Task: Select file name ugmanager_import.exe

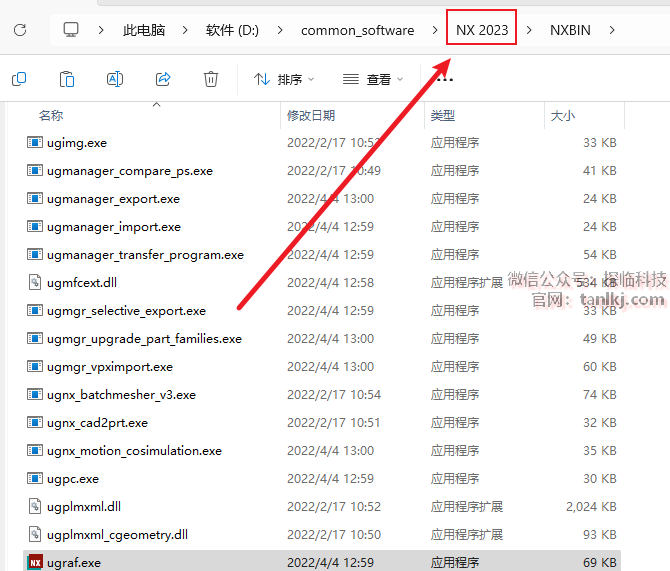Action: tap(114, 227)
